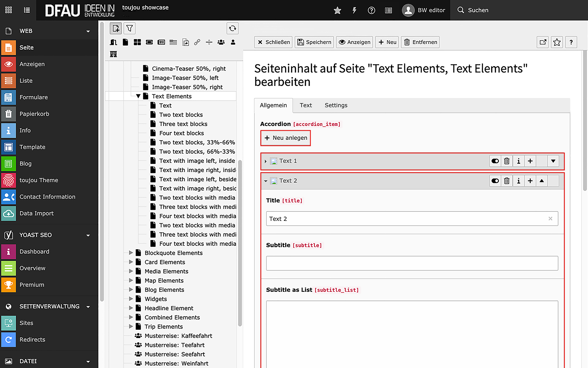588x368 pixels.
Task: Show info for Text 2 accordion item
Action: pyautogui.click(x=519, y=181)
